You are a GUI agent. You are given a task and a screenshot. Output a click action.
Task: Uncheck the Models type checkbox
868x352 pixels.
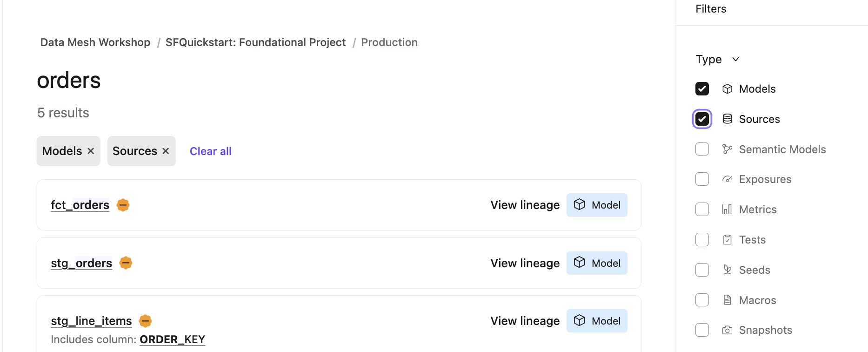[x=702, y=89]
